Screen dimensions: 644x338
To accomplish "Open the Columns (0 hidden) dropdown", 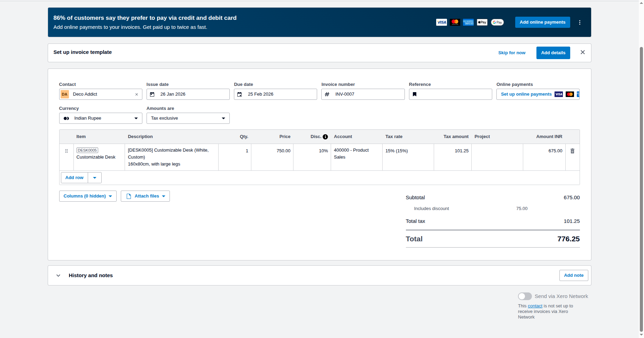I will click(x=88, y=196).
